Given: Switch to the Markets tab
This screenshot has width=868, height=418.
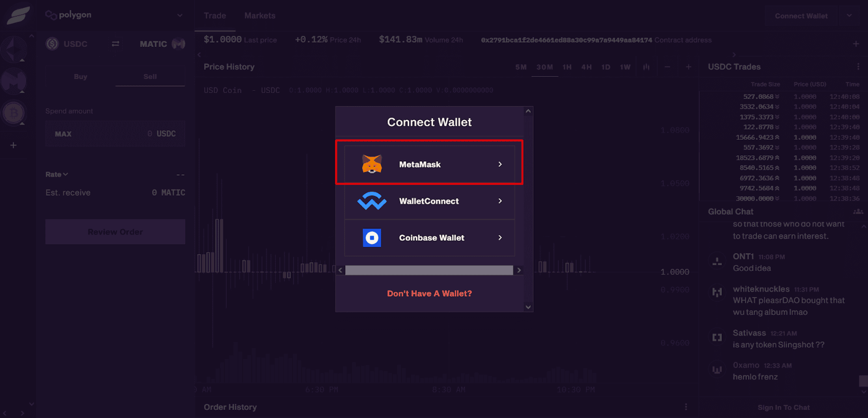Looking at the screenshot, I should tap(260, 16).
